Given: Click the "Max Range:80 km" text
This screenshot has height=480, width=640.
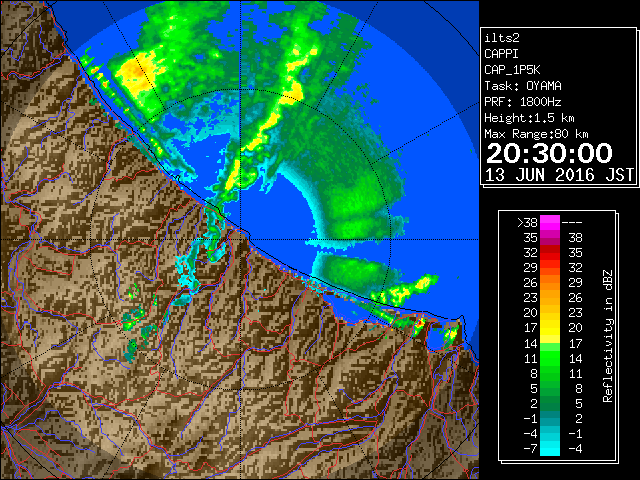Looking at the screenshot, I should click(536, 134).
